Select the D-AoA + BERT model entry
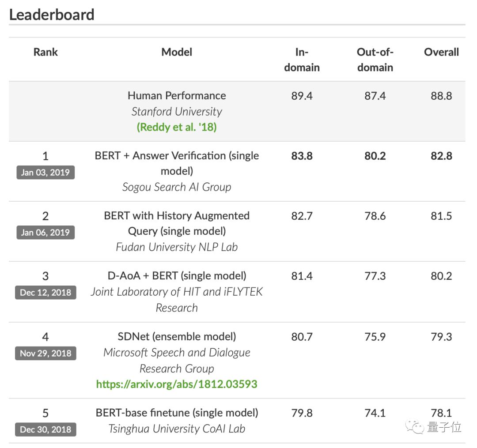Image resolution: width=477 pixels, height=448 pixels. [x=177, y=276]
